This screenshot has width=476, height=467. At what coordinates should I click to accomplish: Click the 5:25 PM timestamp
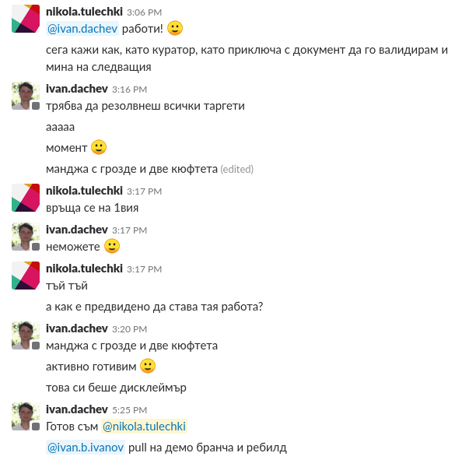click(x=130, y=410)
